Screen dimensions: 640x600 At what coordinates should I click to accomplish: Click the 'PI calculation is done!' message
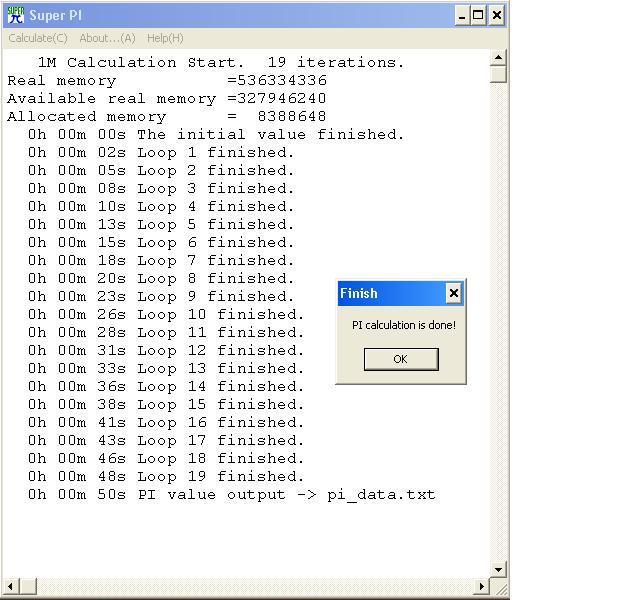404,325
